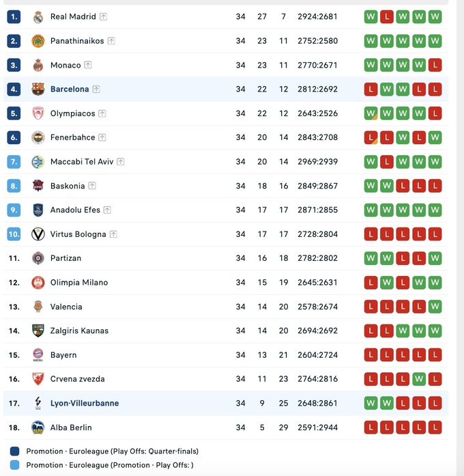Screen dimensions: 464x476
Task: Click Alba Berlin's last form result L
Action: [x=435, y=428]
